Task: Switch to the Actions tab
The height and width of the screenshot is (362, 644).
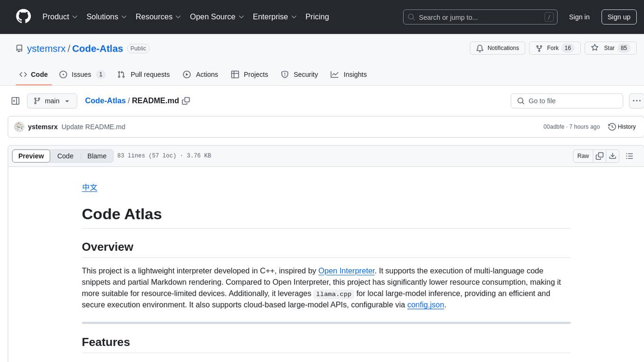Action: coord(200,74)
